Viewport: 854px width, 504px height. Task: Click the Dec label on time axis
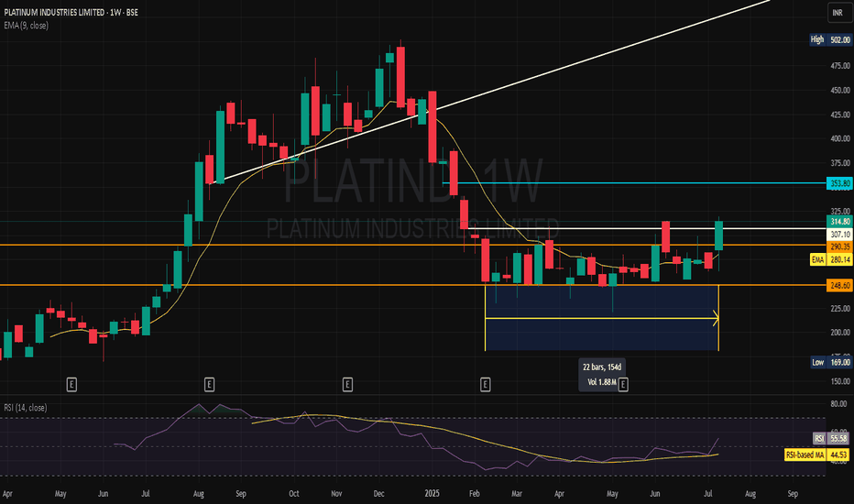click(378, 494)
